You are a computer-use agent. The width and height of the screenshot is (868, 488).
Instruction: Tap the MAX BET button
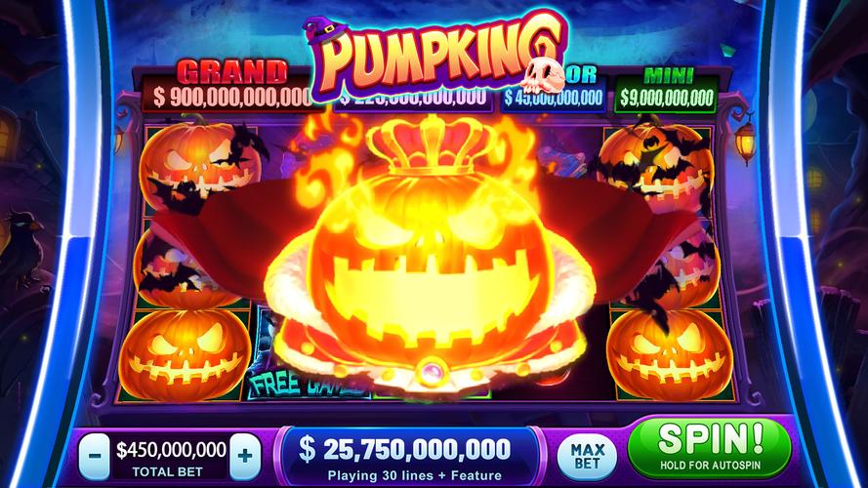click(587, 457)
